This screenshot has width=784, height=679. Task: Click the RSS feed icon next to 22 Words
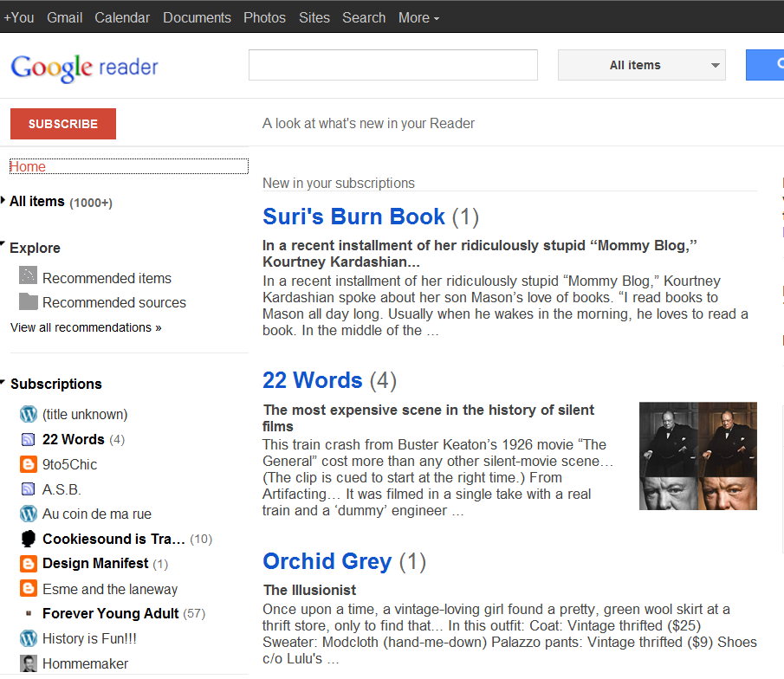(x=29, y=439)
